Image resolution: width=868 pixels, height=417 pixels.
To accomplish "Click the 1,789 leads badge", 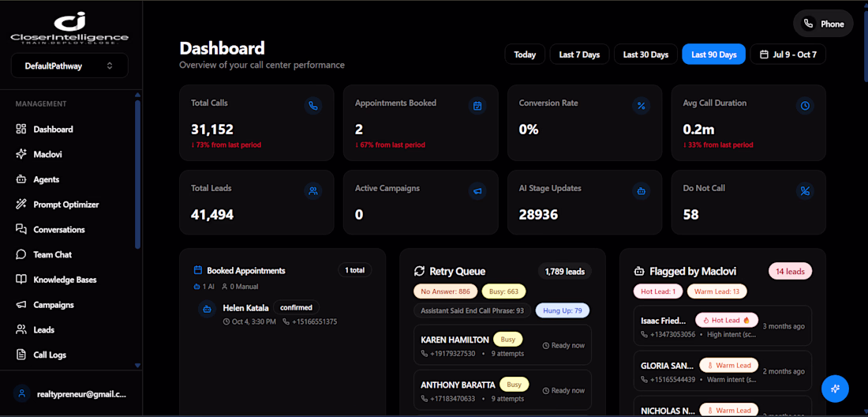I will tap(565, 272).
